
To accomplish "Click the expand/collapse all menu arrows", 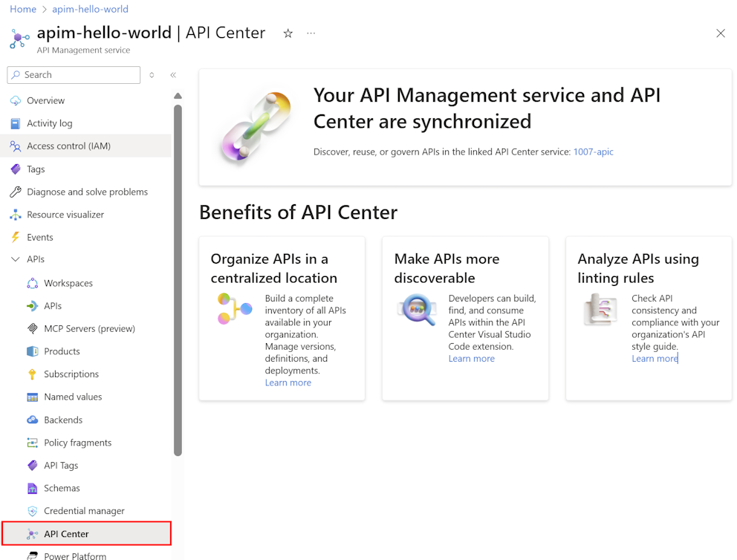I will pos(152,75).
